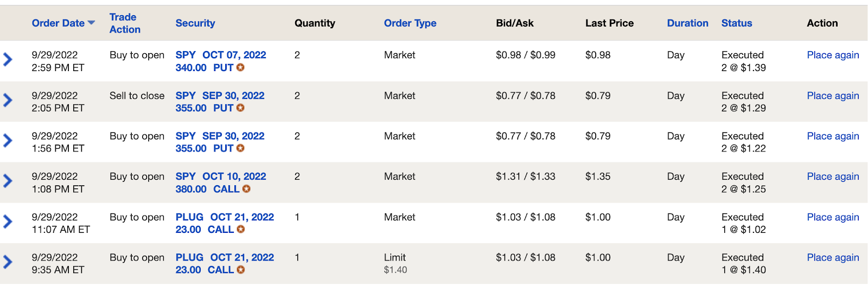This screenshot has height=291, width=868.
Task: Click the orange icon beside SPY 380.00 CALL
Action: pos(246,189)
